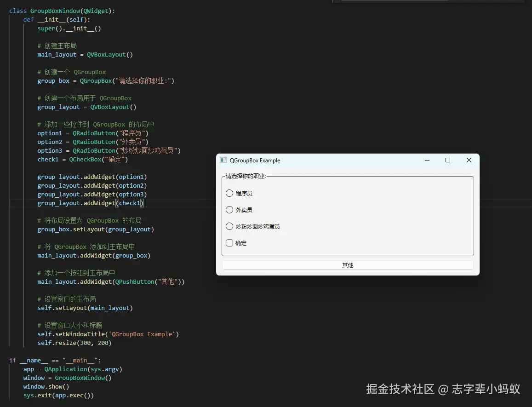Click group_layout.addWidget(option2) line

coord(92,186)
